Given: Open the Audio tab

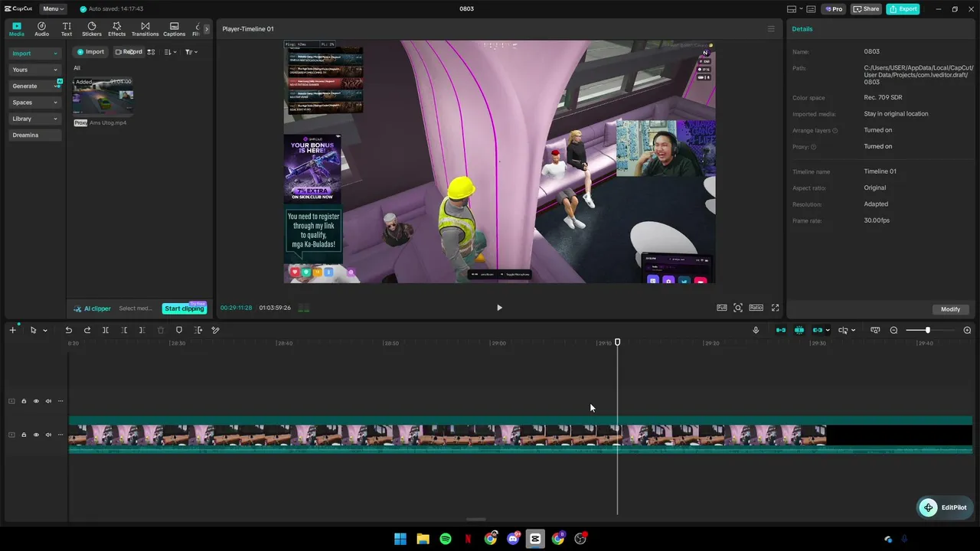Looking at the screenshot, I should coord(41,29).
